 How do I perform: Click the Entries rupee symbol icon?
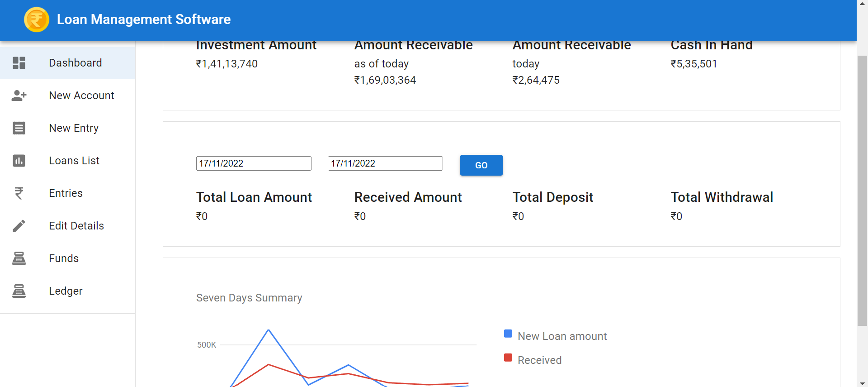pyautogui.click(x=19, y=193)
